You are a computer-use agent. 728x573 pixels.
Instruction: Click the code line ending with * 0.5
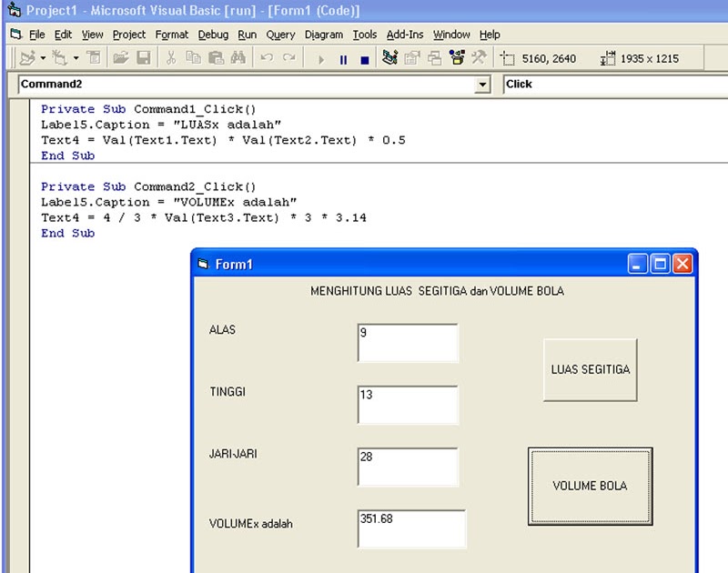point(223,140)
